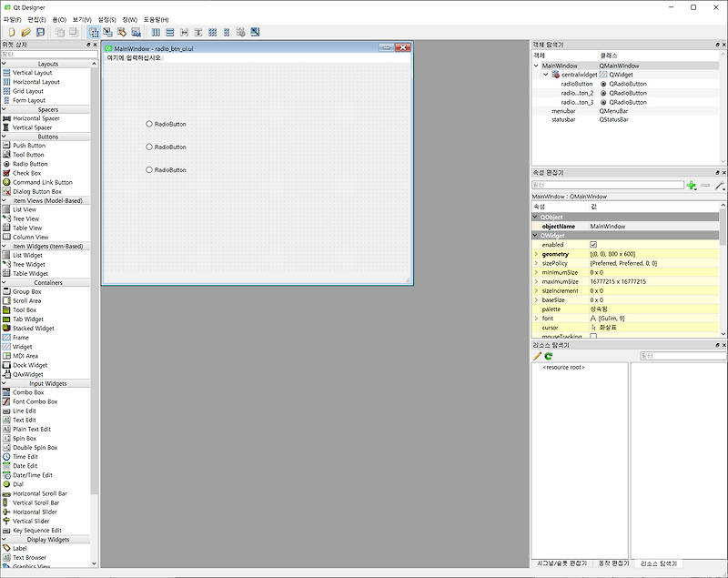Select the Edit Widgets mode icon

click(95, 33)
